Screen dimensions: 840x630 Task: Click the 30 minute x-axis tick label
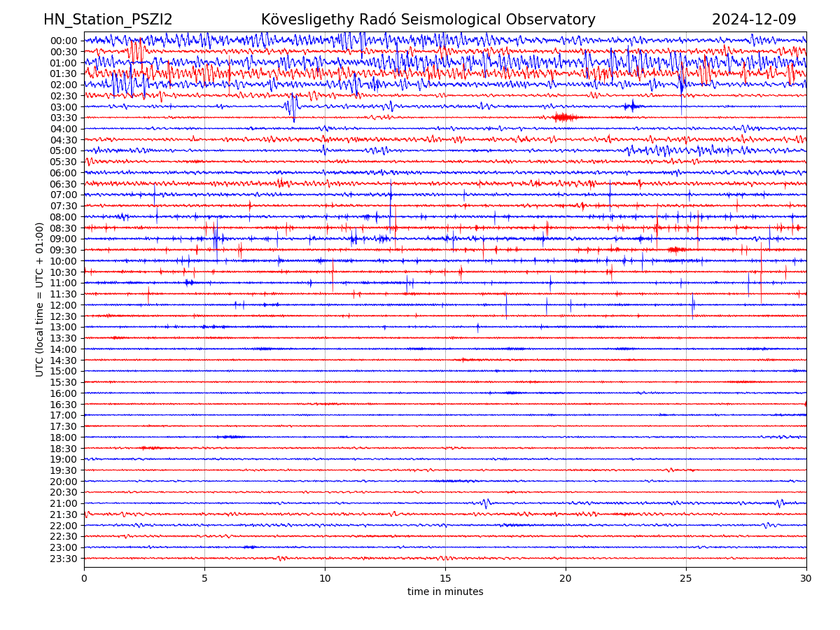point(806,579)
